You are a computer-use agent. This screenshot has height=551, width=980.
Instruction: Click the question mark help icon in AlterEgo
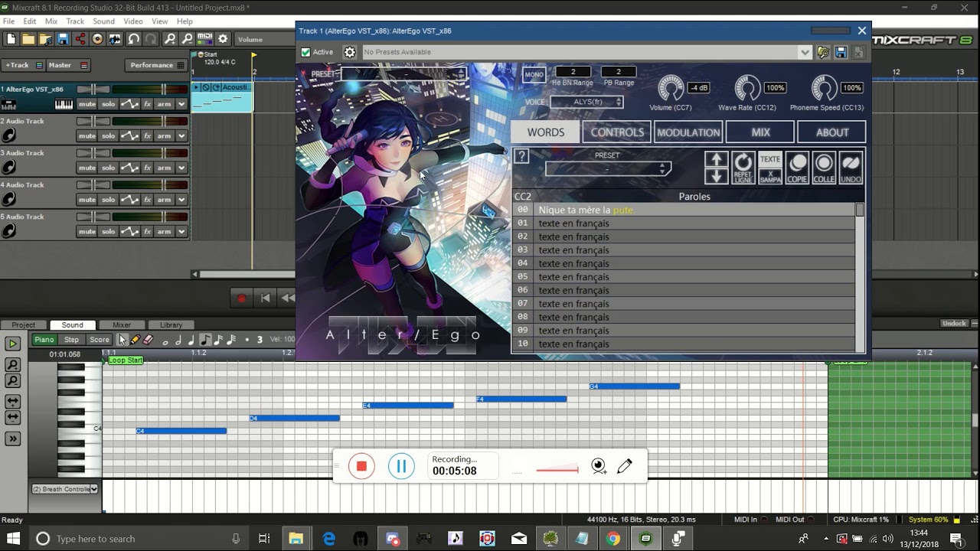click(521, 156)
